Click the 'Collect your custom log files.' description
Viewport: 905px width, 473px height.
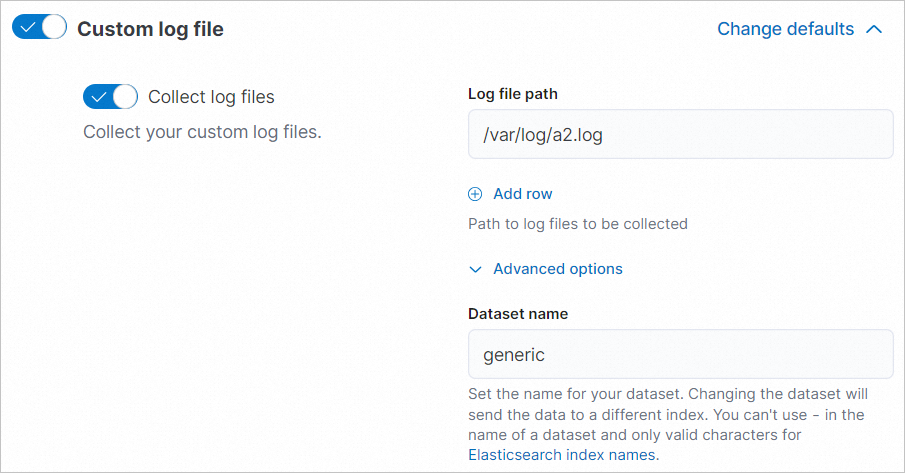202,132
